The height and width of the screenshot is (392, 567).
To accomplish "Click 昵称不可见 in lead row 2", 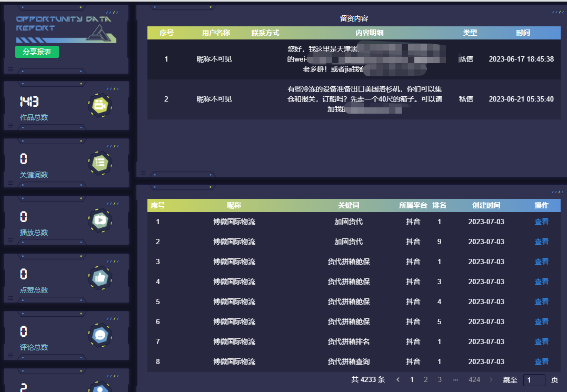I will tap(214, 99).
